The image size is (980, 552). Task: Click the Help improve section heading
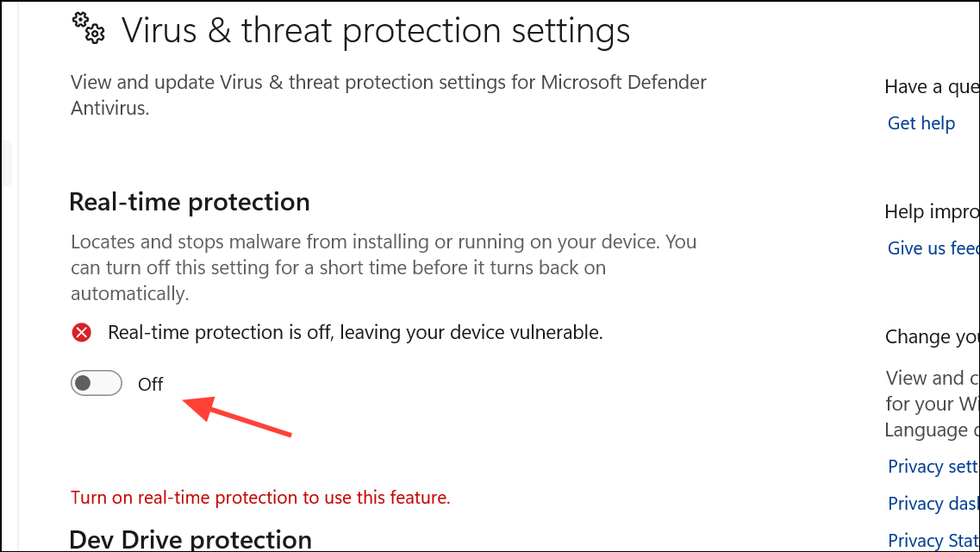point(931,211)
